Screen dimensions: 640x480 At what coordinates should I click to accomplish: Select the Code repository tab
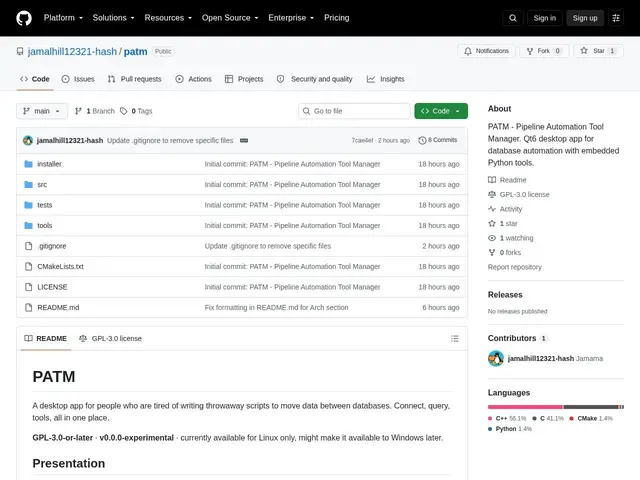click(35, 79)
